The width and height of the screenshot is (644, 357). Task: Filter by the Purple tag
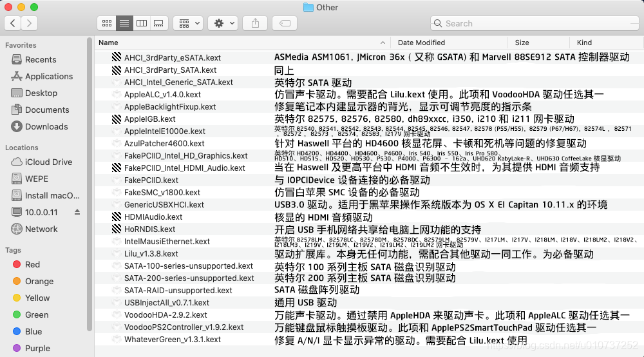pos(32,349)
